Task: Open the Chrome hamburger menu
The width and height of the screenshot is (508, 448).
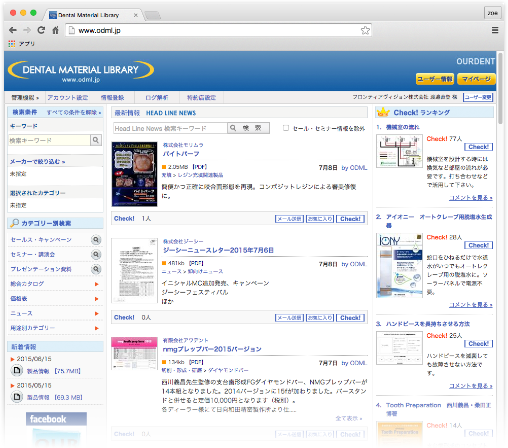Action: [x=495, y=30]
